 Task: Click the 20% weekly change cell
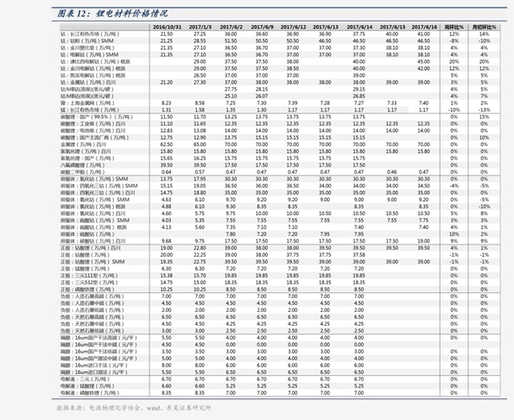tap(454, 61)
